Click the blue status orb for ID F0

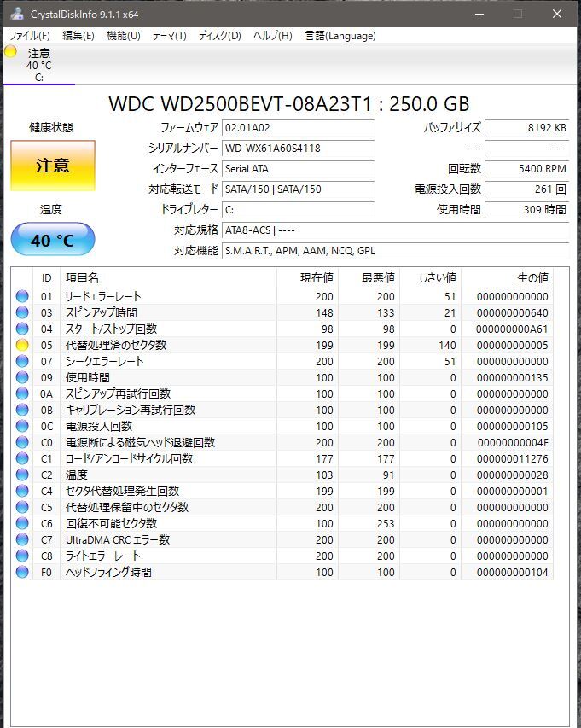[22, 572]
